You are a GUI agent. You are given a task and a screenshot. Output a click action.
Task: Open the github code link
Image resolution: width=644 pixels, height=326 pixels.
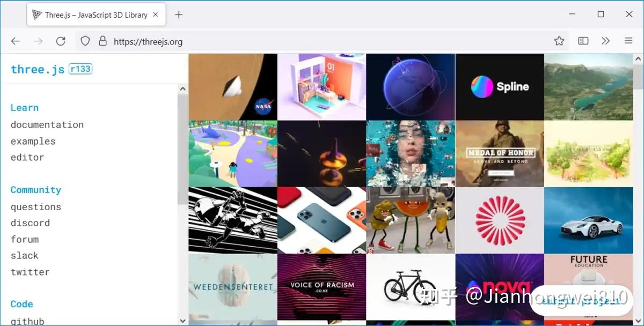[x=27, y=321]
